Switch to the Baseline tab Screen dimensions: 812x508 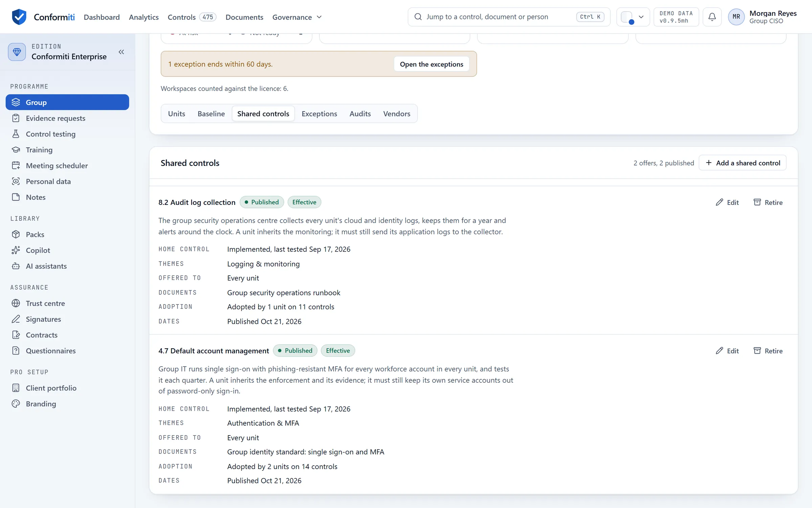click(x=211, y=113)
